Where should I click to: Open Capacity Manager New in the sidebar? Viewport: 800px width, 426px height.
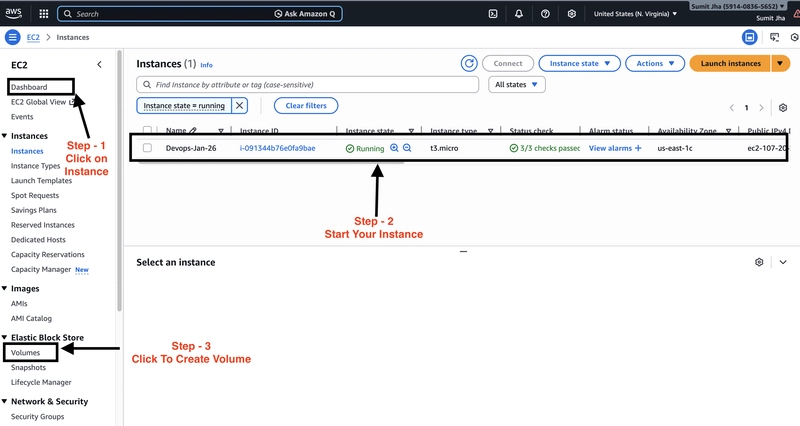point(49,269)
